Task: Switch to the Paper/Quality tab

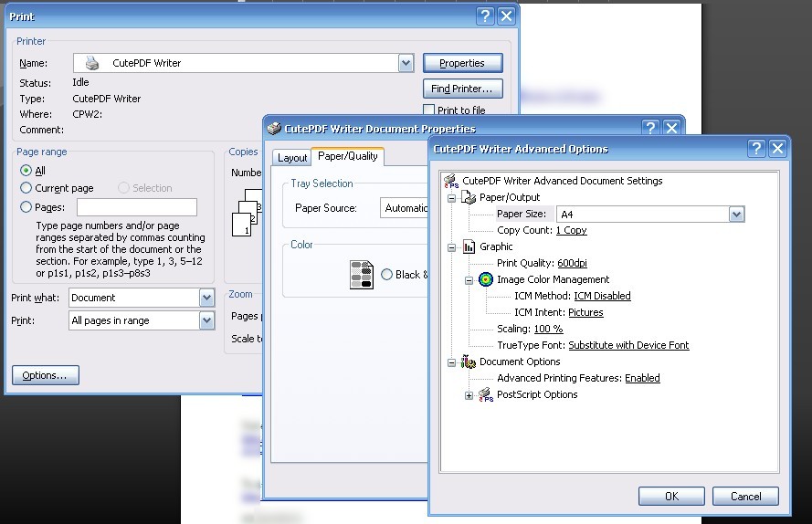Action: tap(347, 156)
